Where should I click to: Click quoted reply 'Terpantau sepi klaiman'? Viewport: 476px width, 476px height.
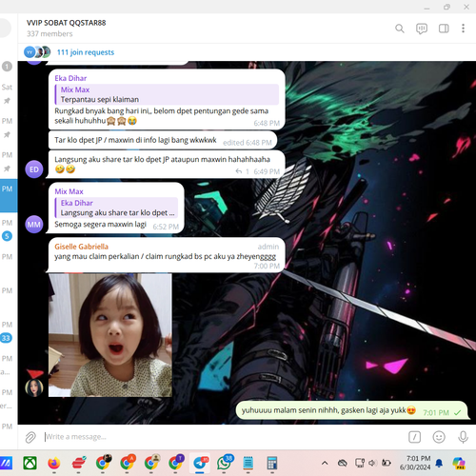pos(167,94)
